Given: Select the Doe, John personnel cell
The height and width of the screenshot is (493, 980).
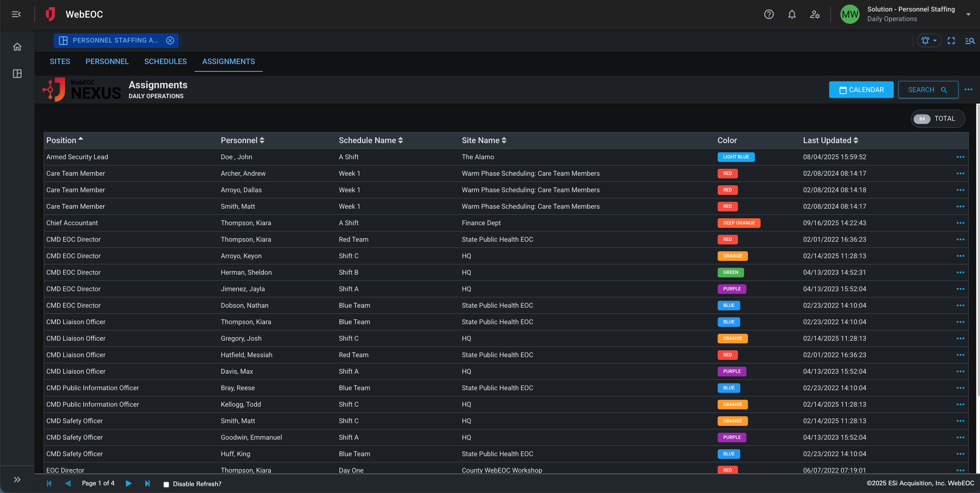Looking at the screenshot, I should 236,157.
